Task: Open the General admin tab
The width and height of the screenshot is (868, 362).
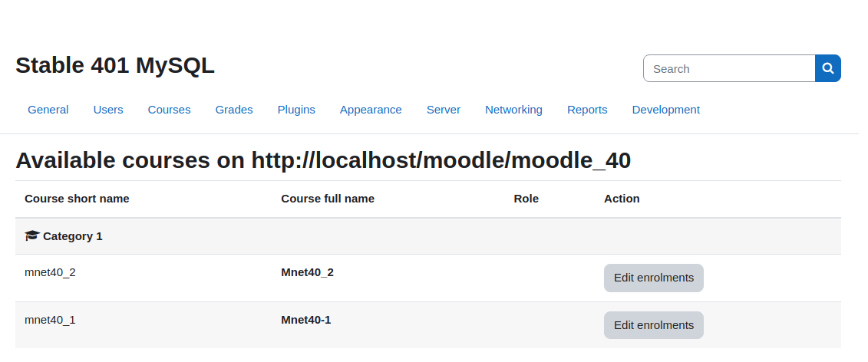Action: click(x=48, y=110)
